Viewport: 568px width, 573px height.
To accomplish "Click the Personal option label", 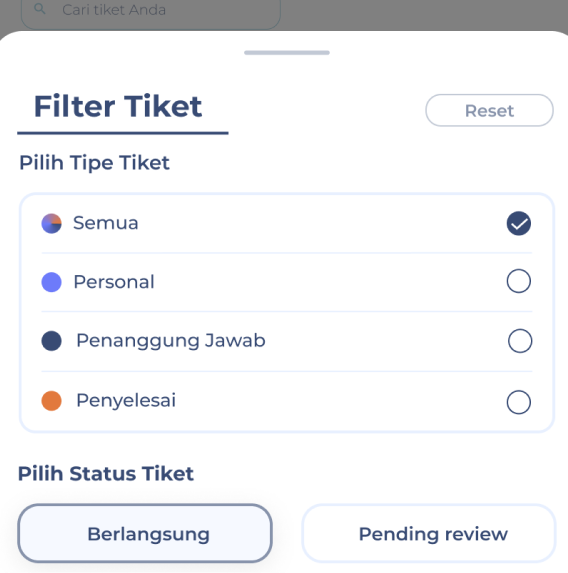I will [x=114, y=282].
